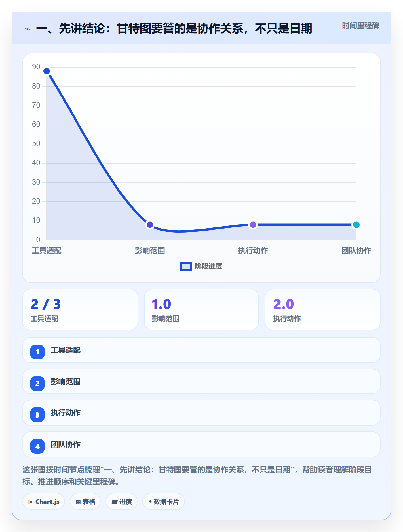The width and height of the screenshot is (403, 532).
Task: Click the 工具适配 x-axis label
Action: 47,251
